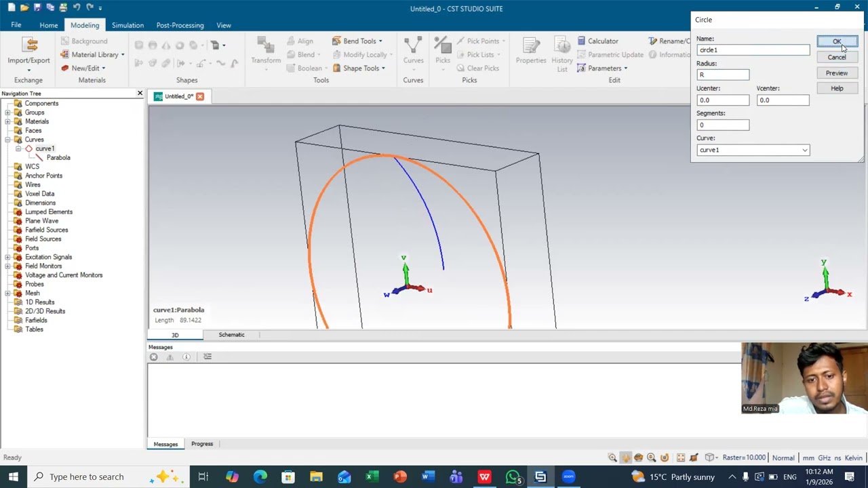This screenshot has height=488, width=868.
Task: Click OK in the Circle dialog
Action: coord(837,41)
